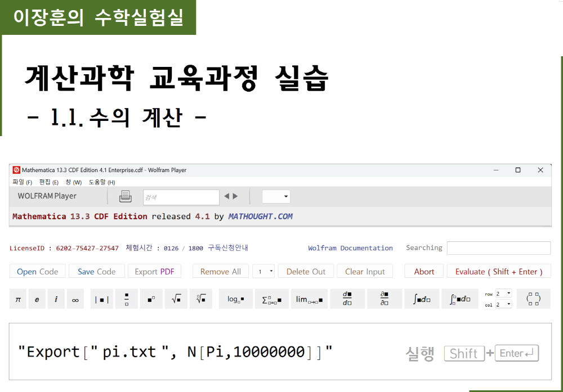
Task: Click the Clear Input button
Action: point(365,272)
